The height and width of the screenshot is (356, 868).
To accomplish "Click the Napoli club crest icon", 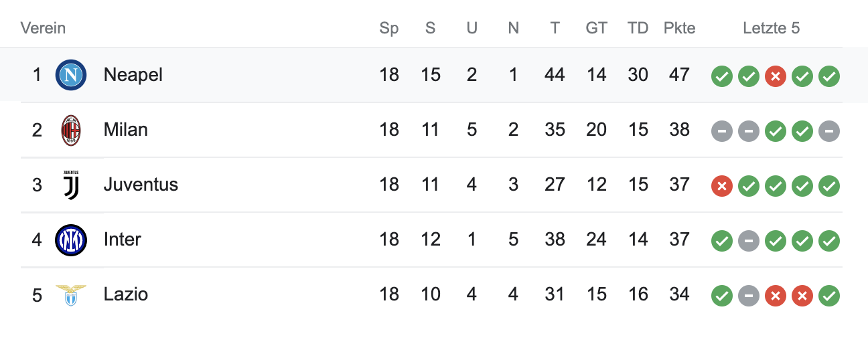I will [70, 75].
